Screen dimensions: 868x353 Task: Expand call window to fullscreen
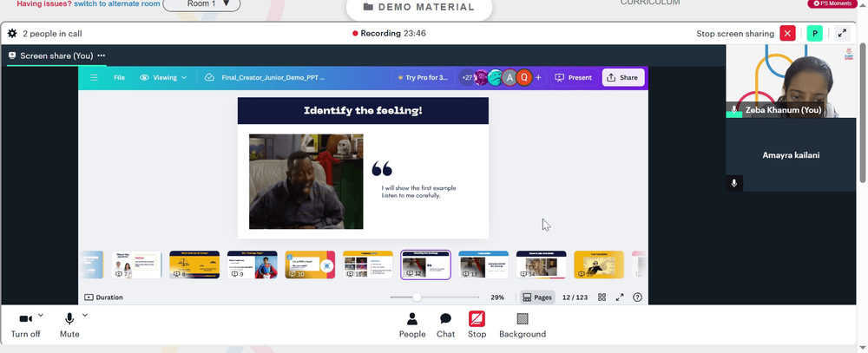[x=842, y=33]
